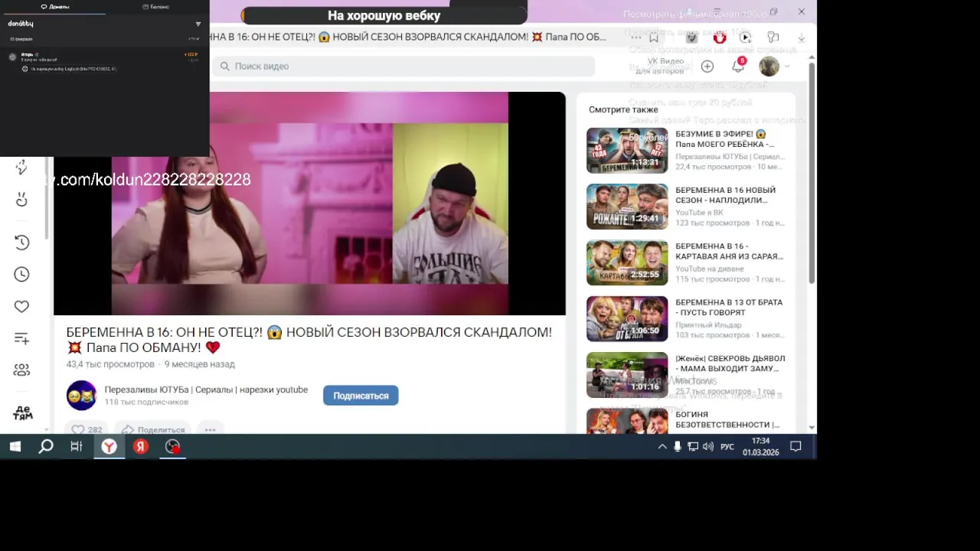Open the profile avatar menu
Viewport: 980px width, 551px height.
[x=769, y=67]
